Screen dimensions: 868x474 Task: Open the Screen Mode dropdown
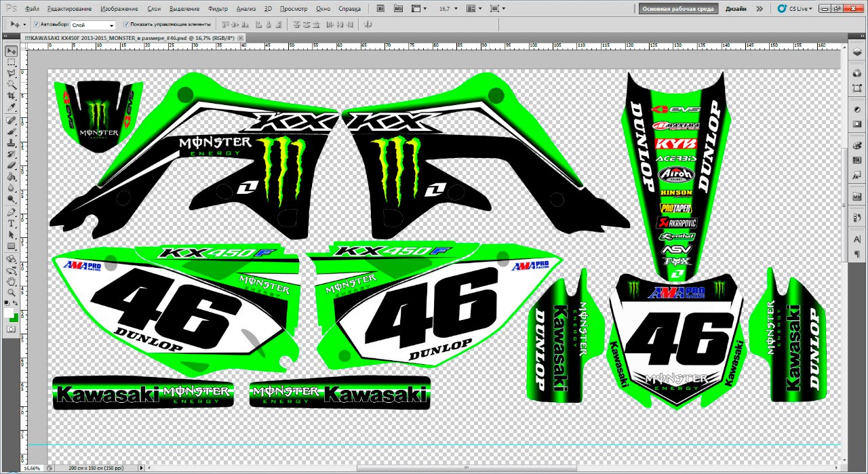pos(498,9)
